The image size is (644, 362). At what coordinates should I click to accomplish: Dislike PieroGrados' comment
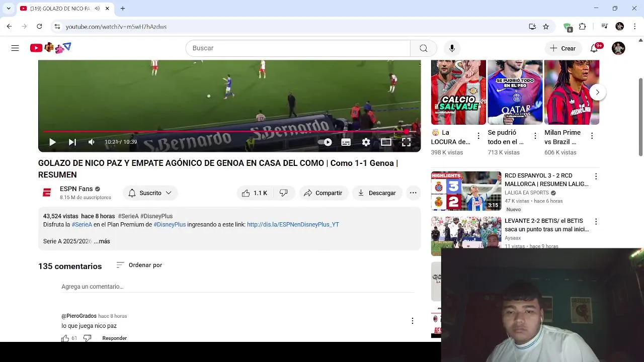[x=87, y=338]
